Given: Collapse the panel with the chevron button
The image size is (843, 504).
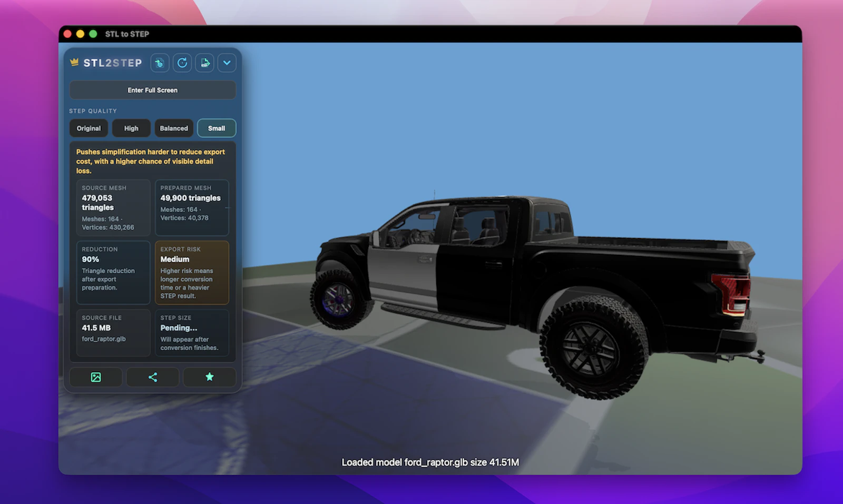Looking at the screenshot, I should click(227, 63).
